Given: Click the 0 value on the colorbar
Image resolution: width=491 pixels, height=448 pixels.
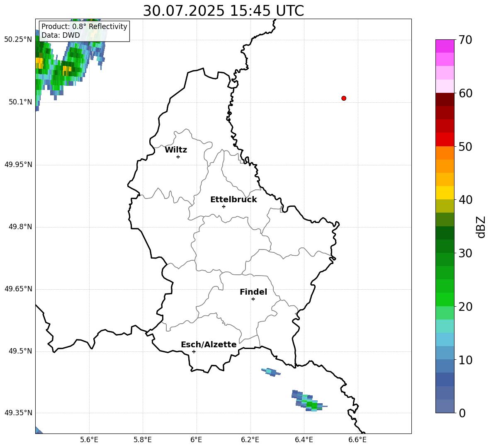Looking at the screenshot, I should point(462,413).
